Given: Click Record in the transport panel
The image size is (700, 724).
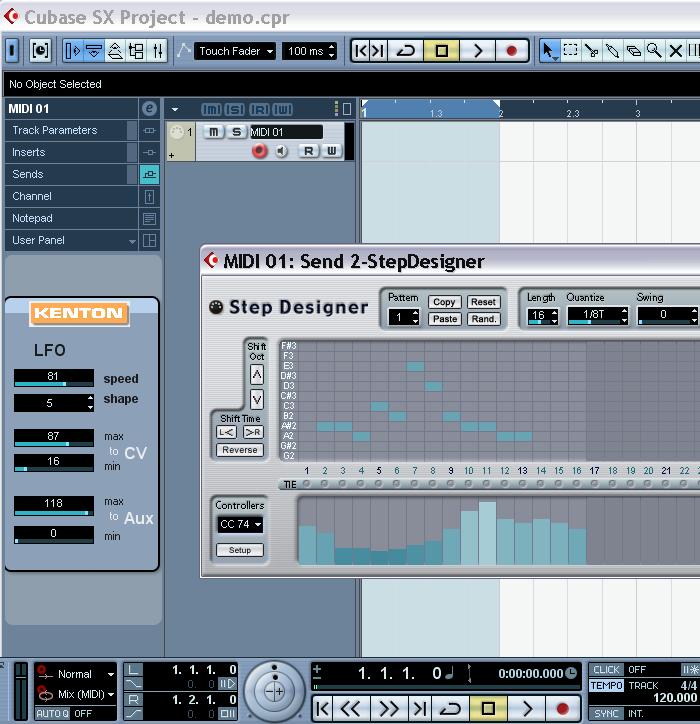Looking at the screenshot, I should [562, 708].
